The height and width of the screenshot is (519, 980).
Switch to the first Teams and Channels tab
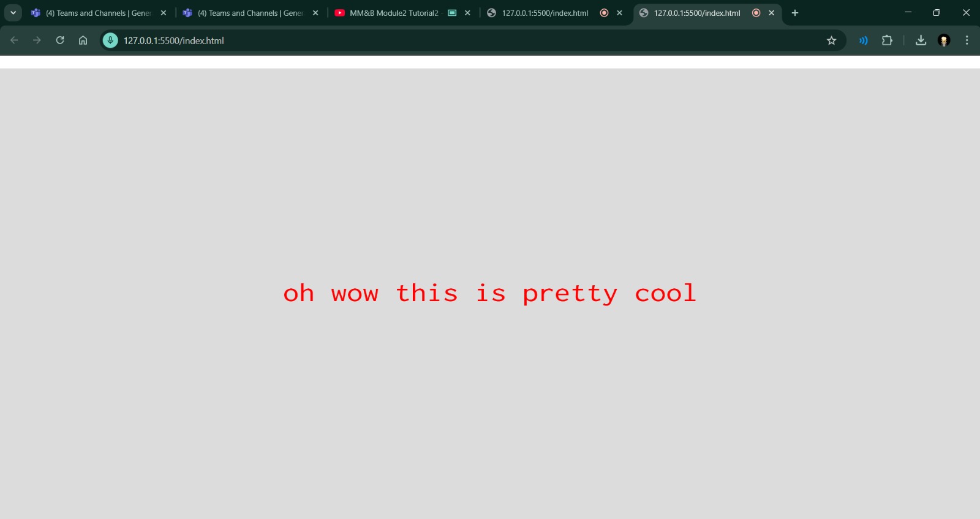click(98, 13)
